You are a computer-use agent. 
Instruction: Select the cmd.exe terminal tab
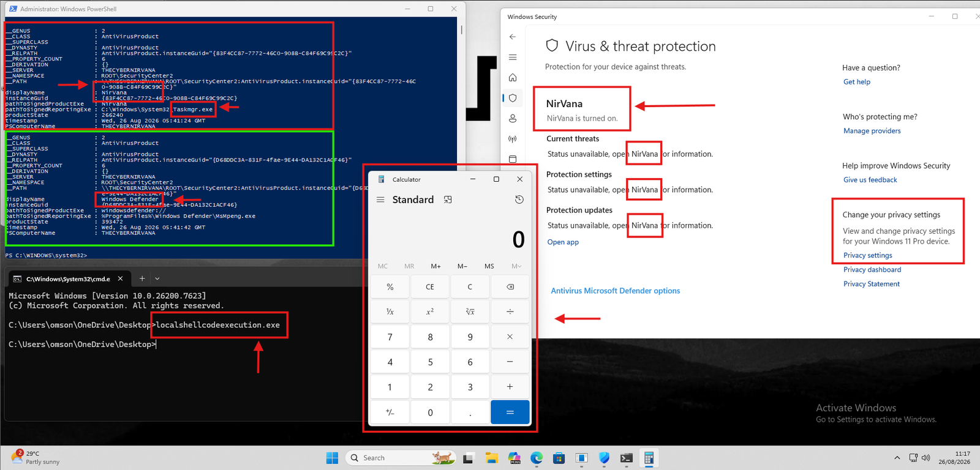(x=67, y=278)
